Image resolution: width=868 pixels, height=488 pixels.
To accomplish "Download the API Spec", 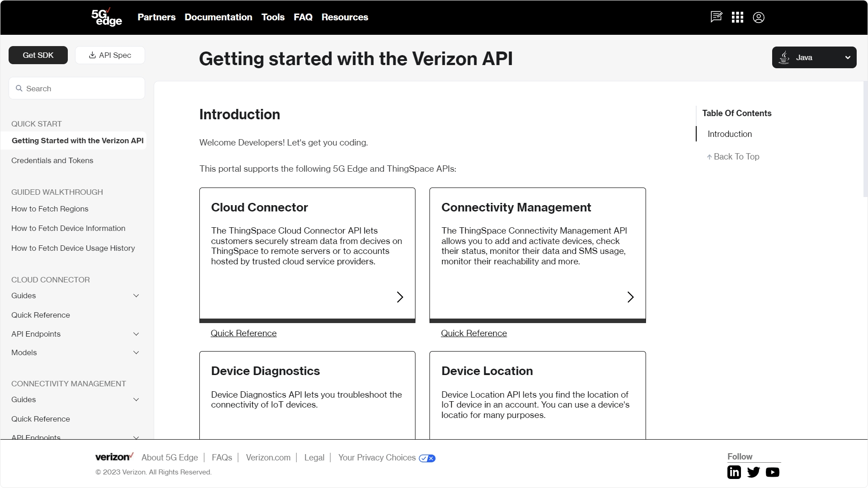I will [110, 55].
